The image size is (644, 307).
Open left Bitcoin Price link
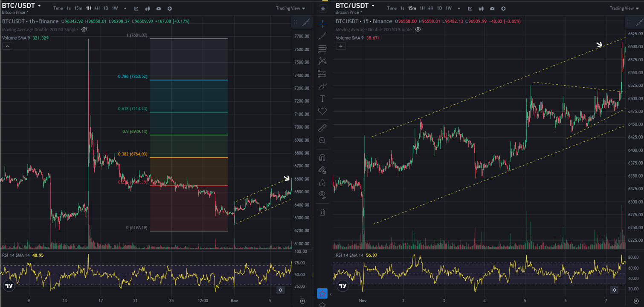point(15,12)
